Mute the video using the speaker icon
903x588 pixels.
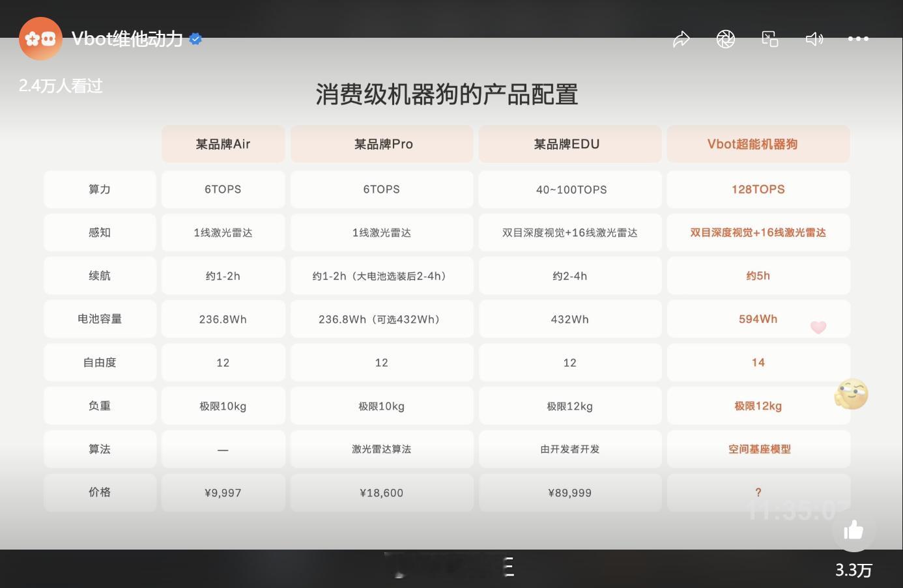[x=814, y=39]
